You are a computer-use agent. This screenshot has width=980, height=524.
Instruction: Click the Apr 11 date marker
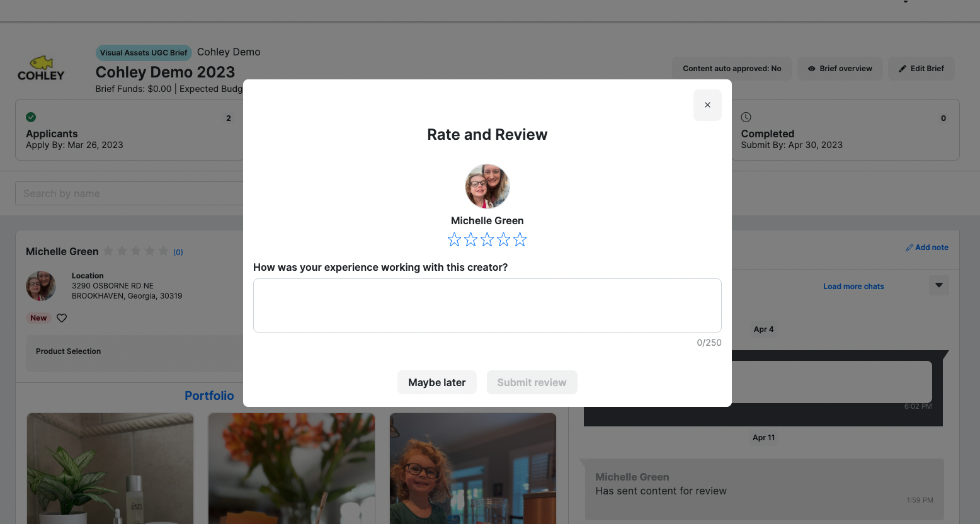(764, 438)
